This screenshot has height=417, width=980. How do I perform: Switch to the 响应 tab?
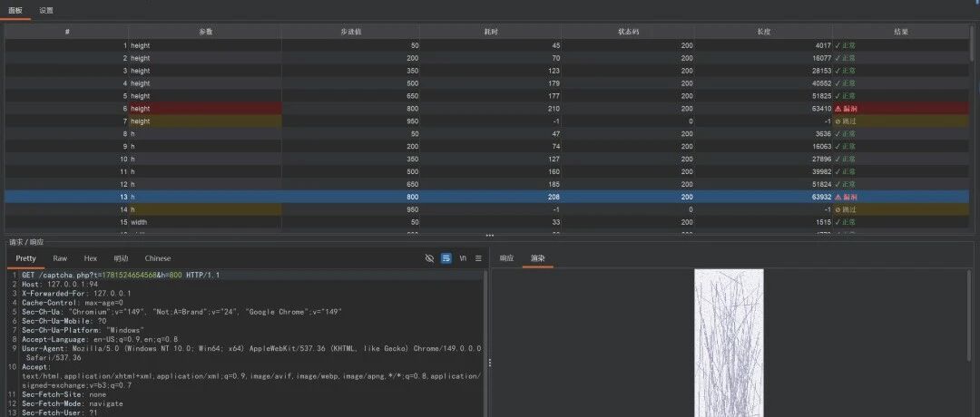(x=506, y=258)
